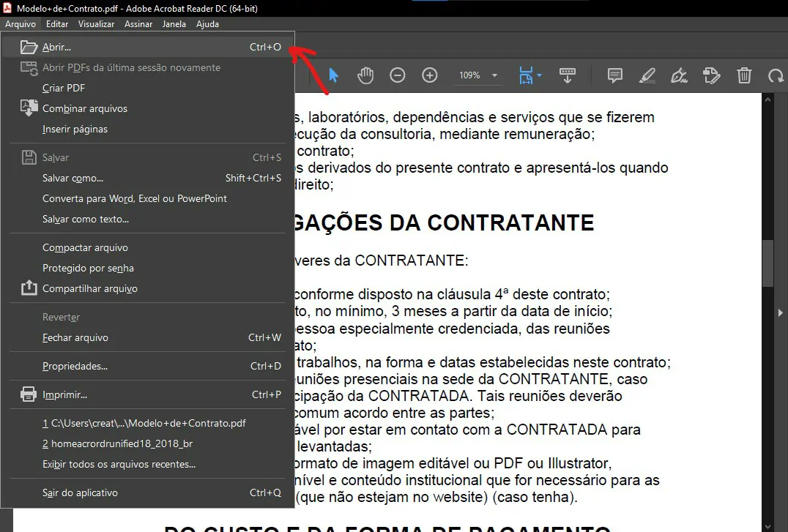Open the Janela menu

click(x=174, y=23)
